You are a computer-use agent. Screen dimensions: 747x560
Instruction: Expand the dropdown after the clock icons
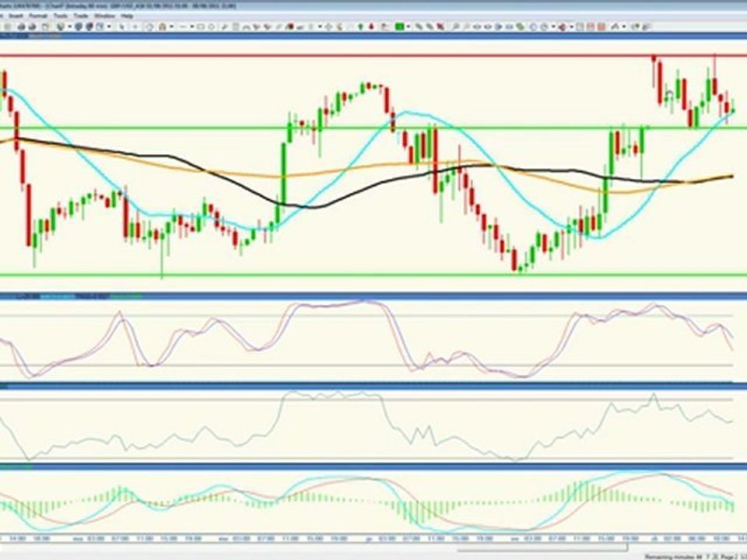553,26
